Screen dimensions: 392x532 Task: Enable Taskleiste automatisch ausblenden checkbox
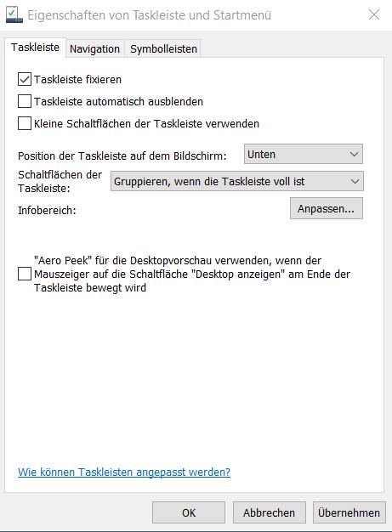(x=25, y=101)
